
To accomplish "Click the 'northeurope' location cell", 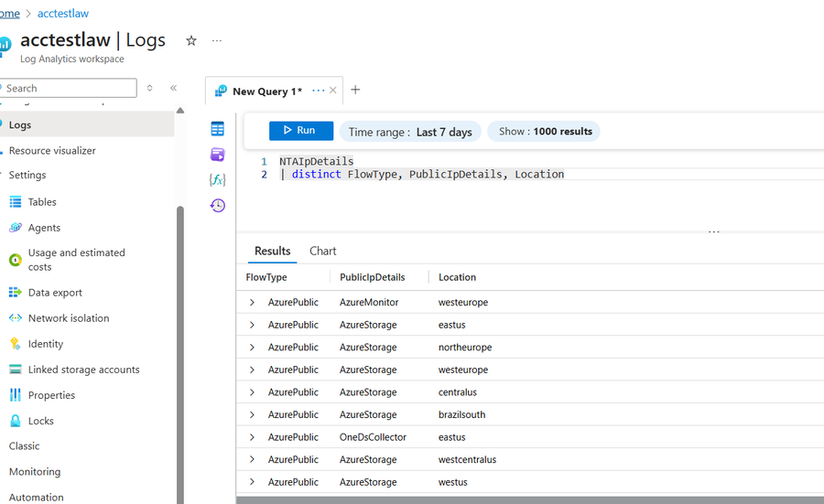I will pos(465,347).
